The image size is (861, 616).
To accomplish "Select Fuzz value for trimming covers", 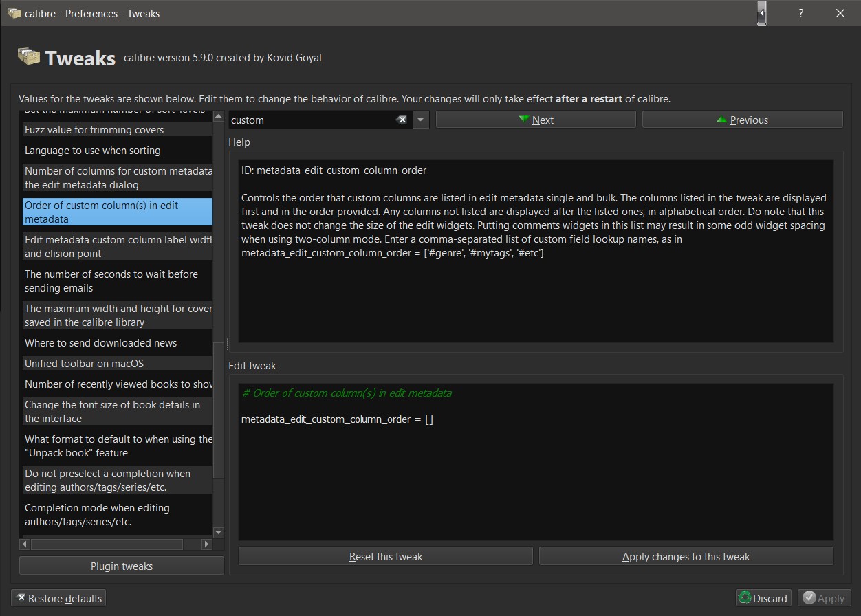I will (x=117, y=130).
